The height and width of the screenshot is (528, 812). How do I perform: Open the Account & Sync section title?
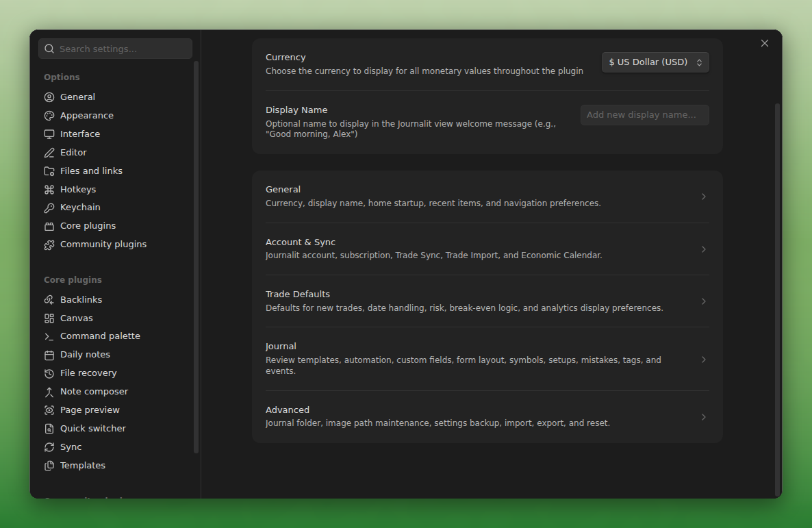[x=301, y=242]
